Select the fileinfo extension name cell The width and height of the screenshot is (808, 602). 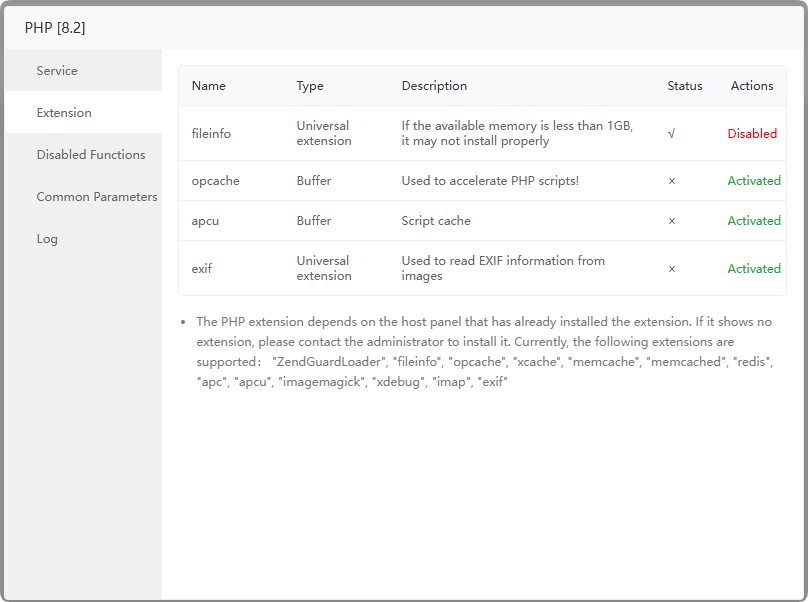coord(211,134)
